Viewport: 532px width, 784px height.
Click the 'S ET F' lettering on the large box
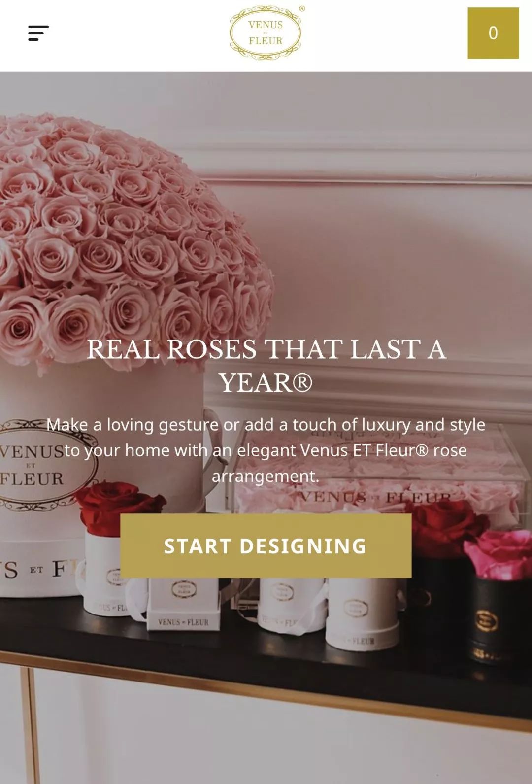tap(34, 569)
